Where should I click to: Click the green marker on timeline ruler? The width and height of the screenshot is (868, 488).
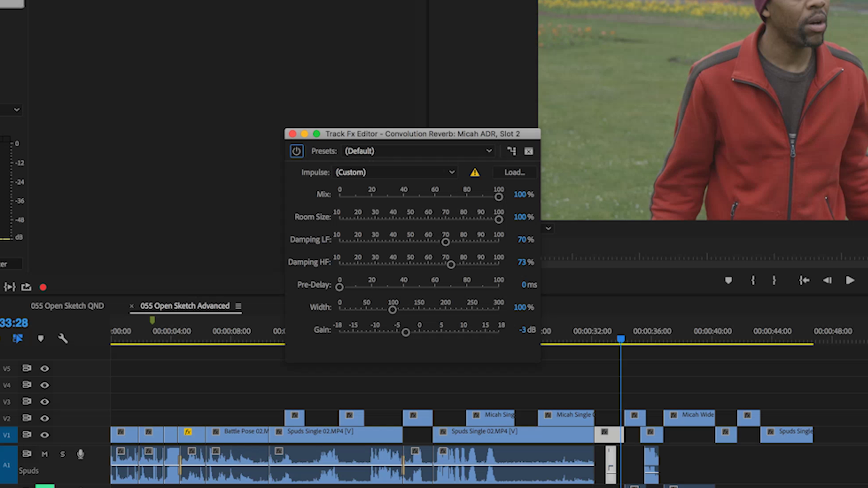coord(152,320)
